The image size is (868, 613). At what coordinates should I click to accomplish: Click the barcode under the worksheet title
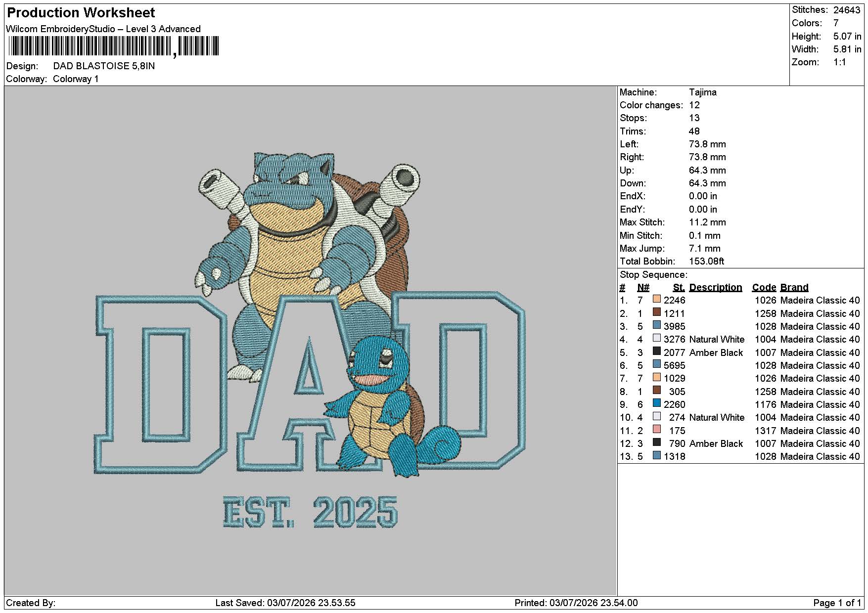[x=114, y=47]
